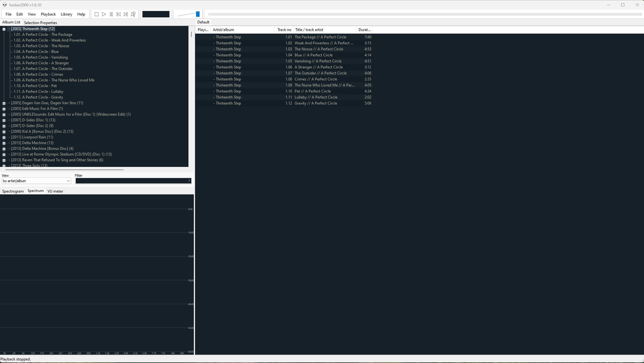Click the Stop playback button
The width and height of the screenshot is (644, 363).
tap(97, 14)
